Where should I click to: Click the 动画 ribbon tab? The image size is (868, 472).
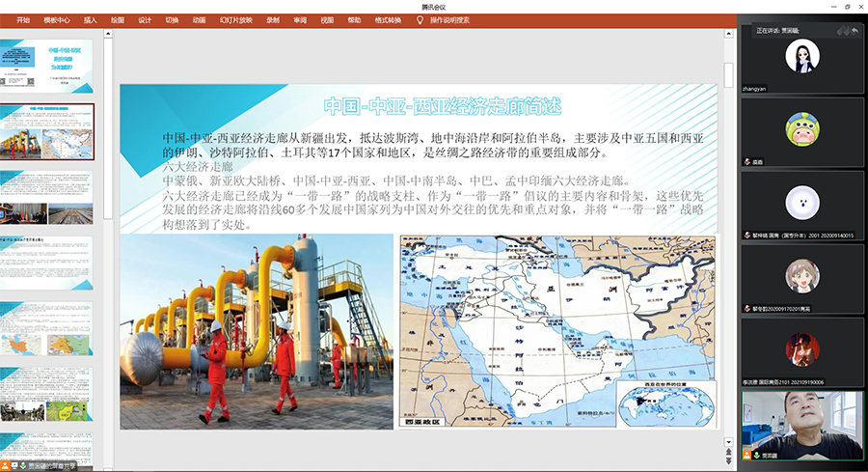(x=199, y=19)
